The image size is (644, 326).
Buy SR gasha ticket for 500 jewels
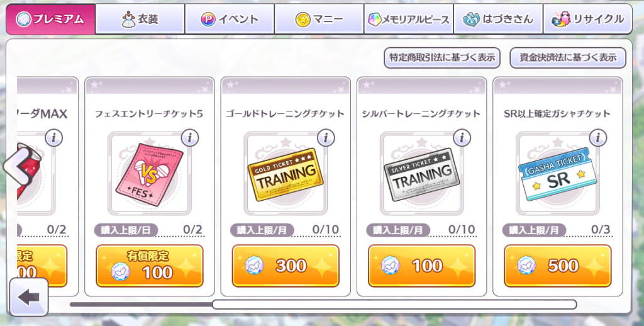(558, 266)
